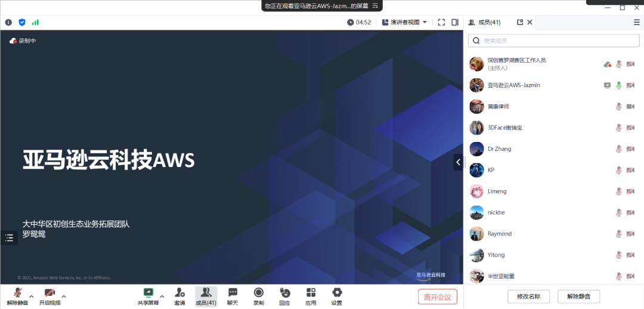Select member 半世亚能量
The width and height of the screenshot is (644, 309).
pos(553,276)
